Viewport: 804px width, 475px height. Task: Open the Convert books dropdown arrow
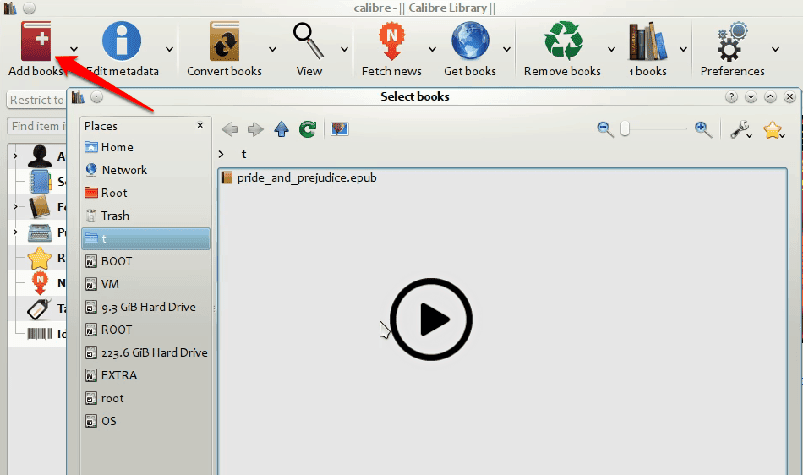pos(272,49)
